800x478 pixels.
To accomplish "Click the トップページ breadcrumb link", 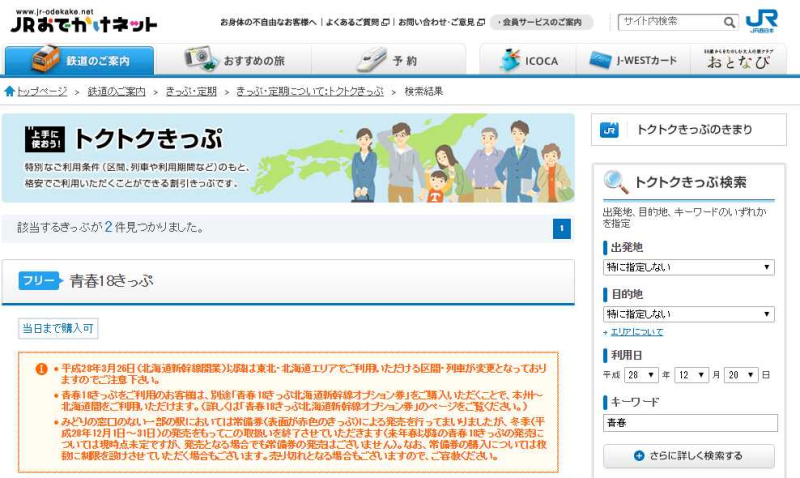I will click(x=42, y=91).
